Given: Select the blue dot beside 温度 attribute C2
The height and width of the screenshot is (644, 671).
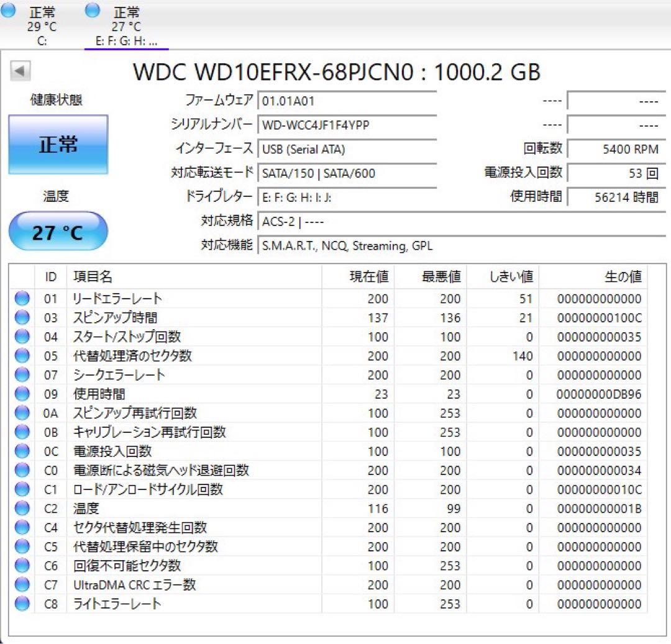Looking at the screenshot, I should click(22, 509).
